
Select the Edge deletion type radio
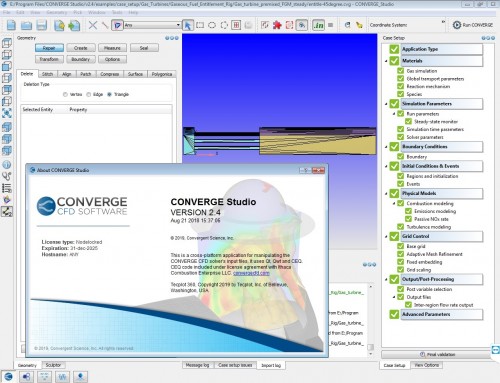click(89, 95)
